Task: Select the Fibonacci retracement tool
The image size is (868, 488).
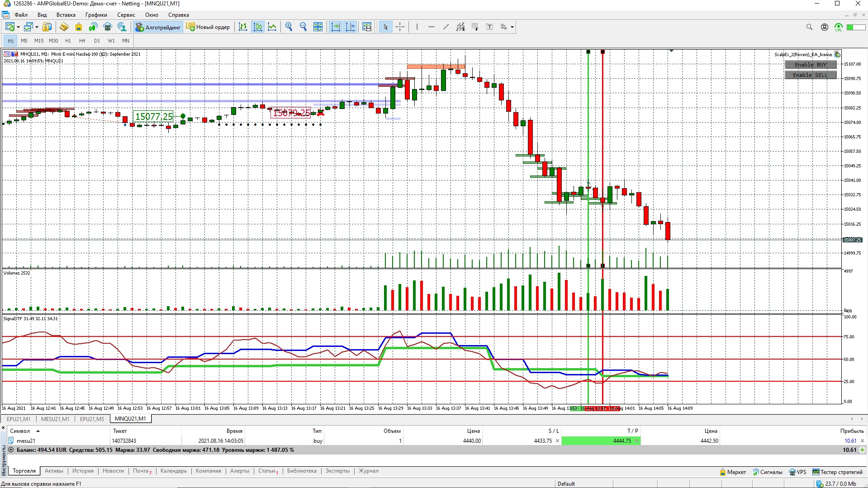Action: point(475,27)
